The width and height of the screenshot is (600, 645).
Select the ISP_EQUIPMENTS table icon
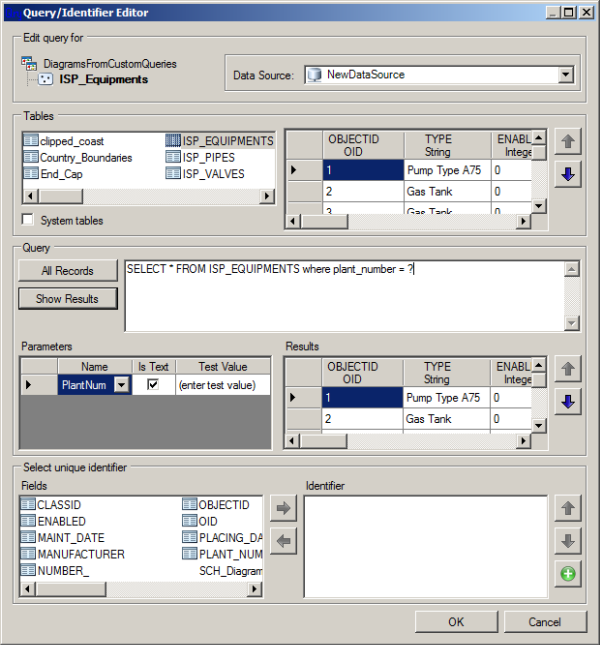172,141
